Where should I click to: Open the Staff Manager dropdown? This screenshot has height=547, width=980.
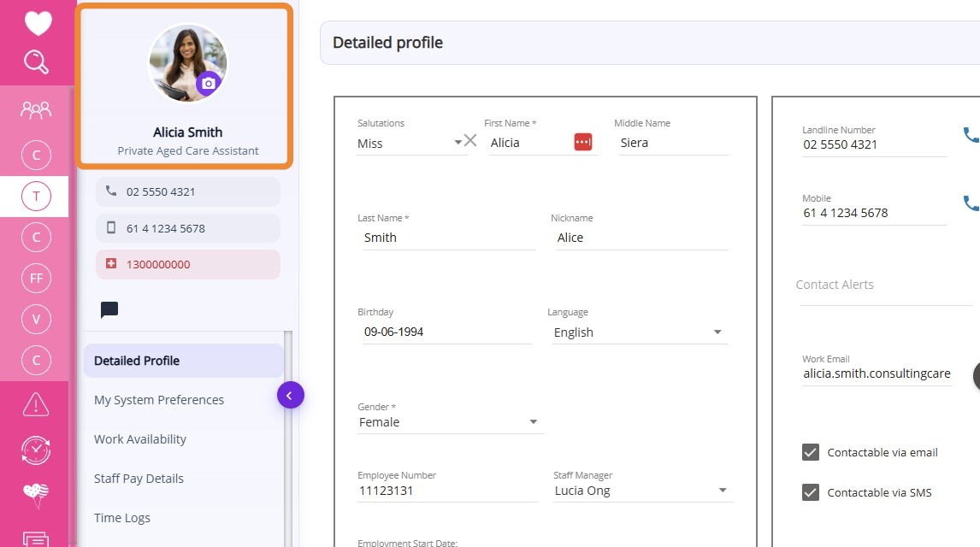[723, 491]
